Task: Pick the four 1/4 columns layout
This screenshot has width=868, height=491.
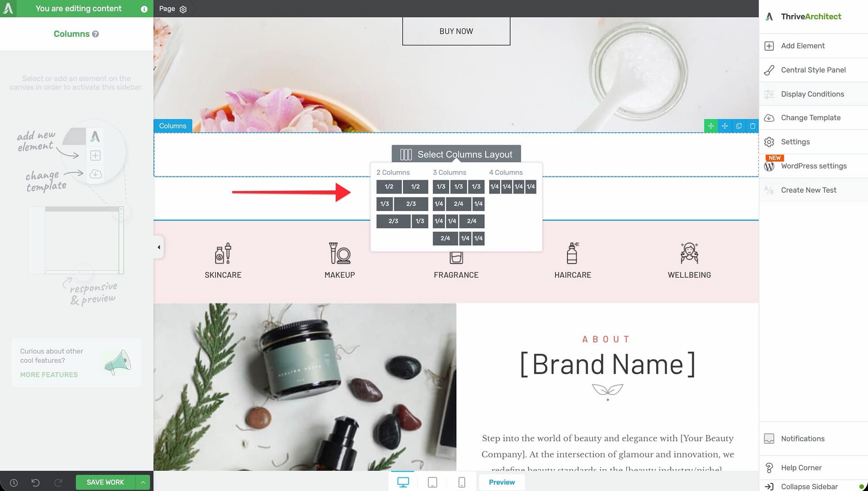Action: (x=512, y=187)
